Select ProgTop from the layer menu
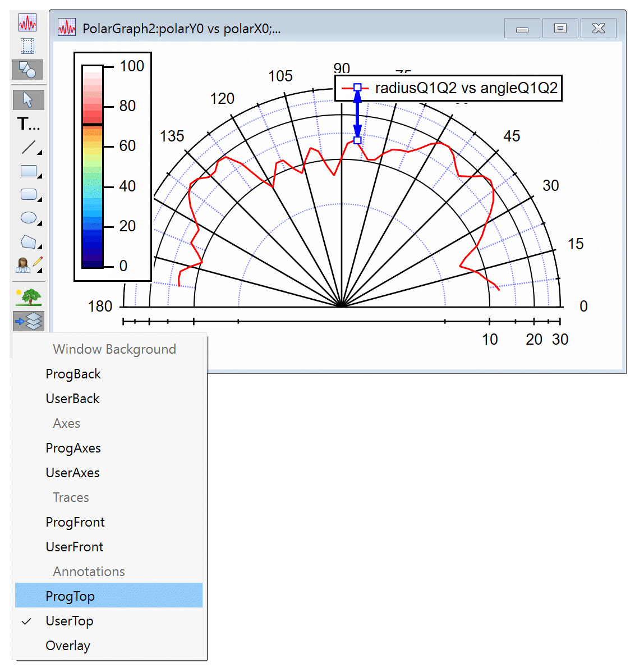 click(70, 596)
